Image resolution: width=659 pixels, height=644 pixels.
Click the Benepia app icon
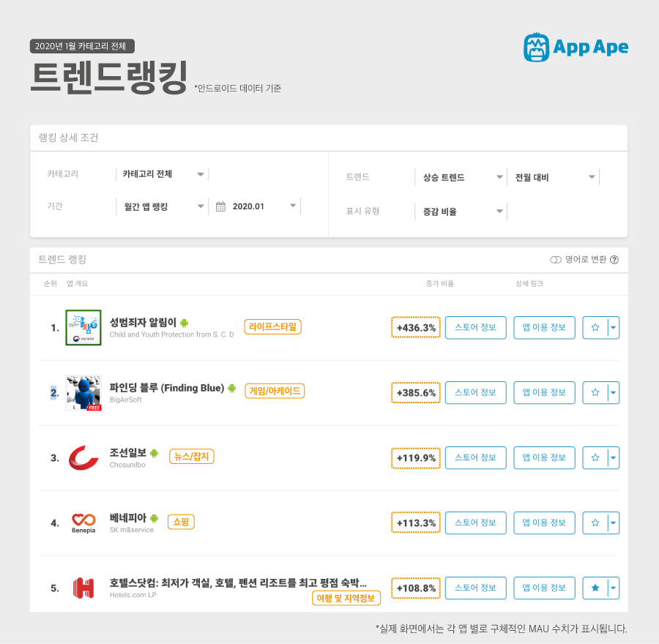point(83,523)
